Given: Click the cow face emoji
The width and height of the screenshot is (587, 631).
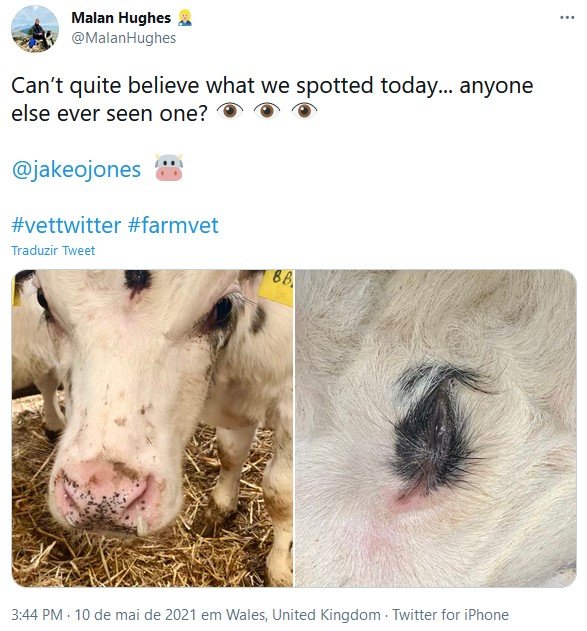Looking at the screenshot, I should point(169,167).
